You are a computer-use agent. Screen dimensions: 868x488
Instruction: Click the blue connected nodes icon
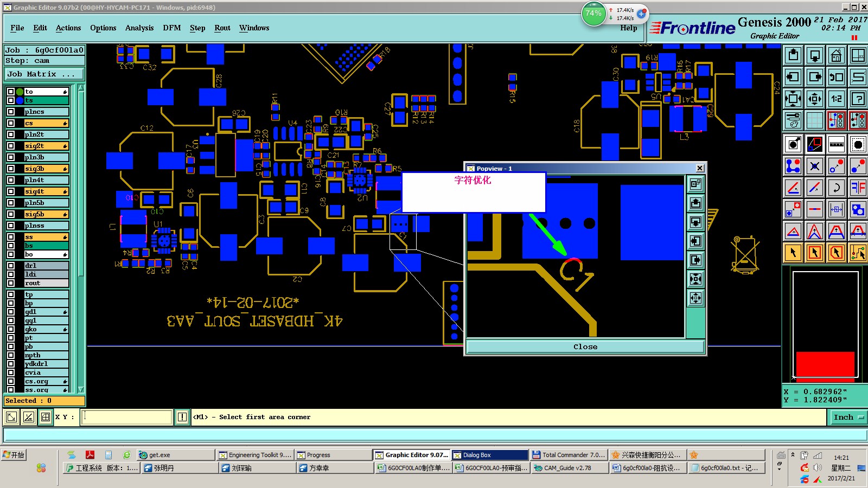click(x=793, y=166)
